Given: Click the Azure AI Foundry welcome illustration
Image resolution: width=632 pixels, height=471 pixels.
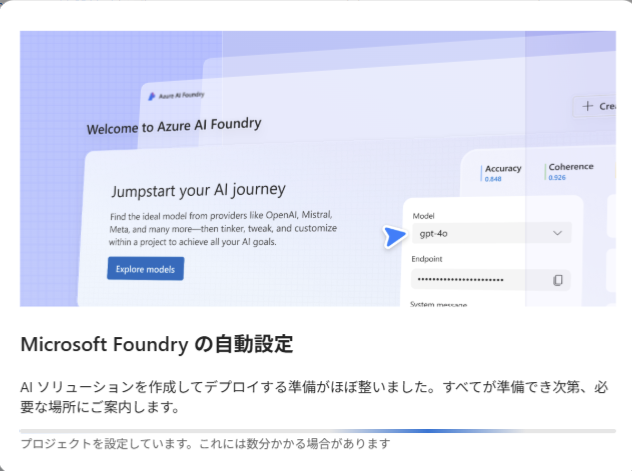Looking at the screenshot, I should pos(318,168).
